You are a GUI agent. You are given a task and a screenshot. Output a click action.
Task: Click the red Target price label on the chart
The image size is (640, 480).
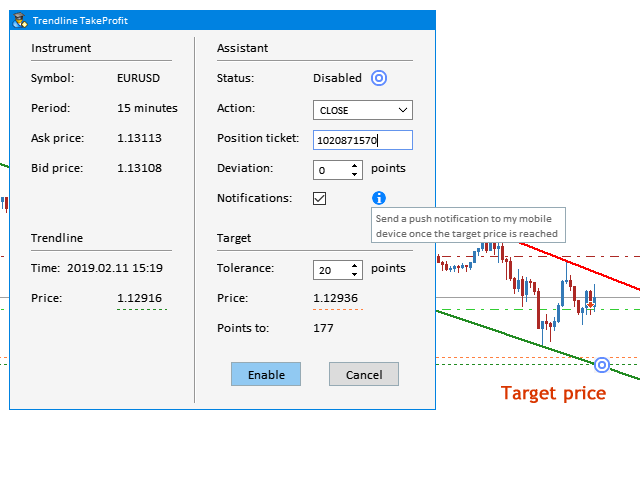tap(553, 393)
